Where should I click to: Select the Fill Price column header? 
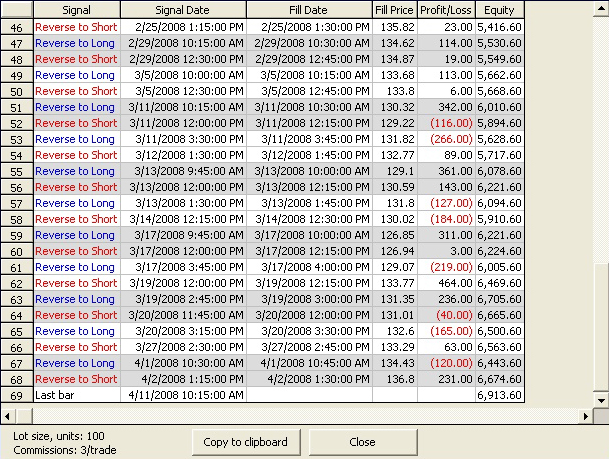tap(395, 10)
